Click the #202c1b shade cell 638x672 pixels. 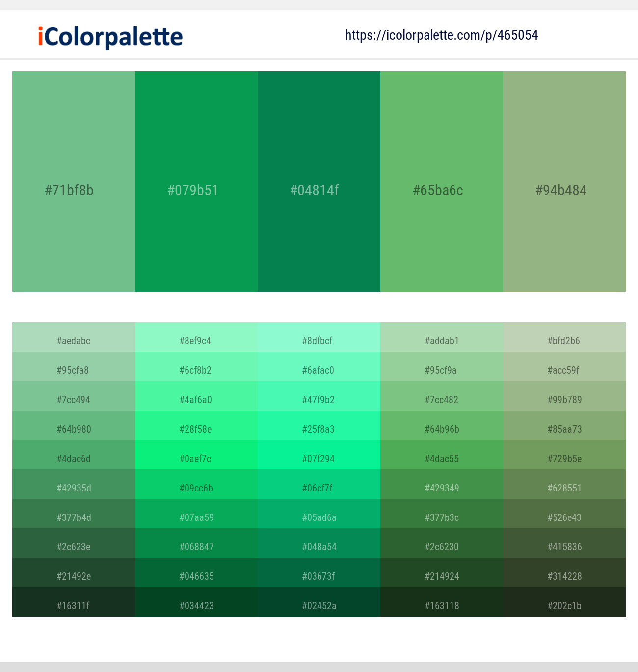(564, 602)
